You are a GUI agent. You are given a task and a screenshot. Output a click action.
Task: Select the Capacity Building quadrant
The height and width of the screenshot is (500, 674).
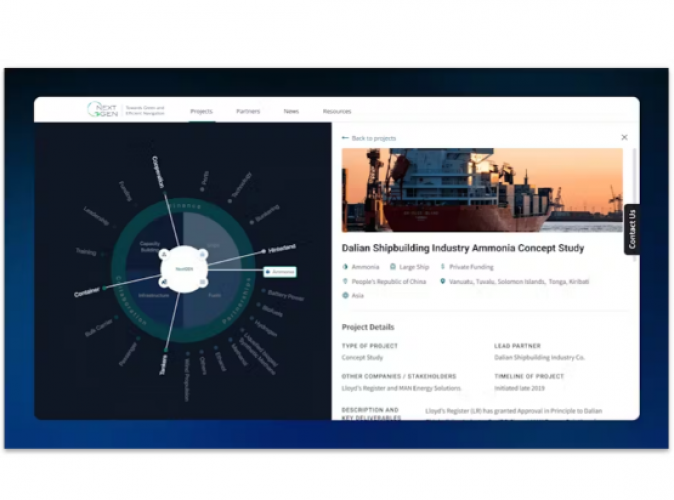[150, 246]
